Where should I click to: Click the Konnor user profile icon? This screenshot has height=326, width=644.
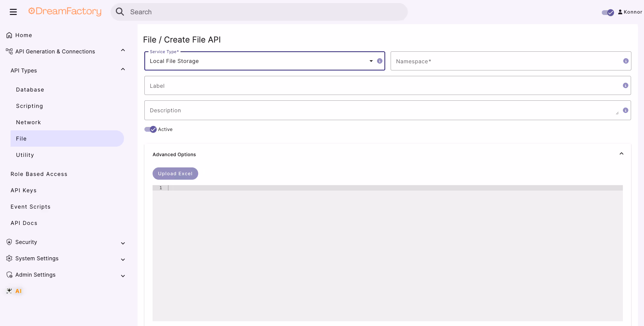[620, 12]
